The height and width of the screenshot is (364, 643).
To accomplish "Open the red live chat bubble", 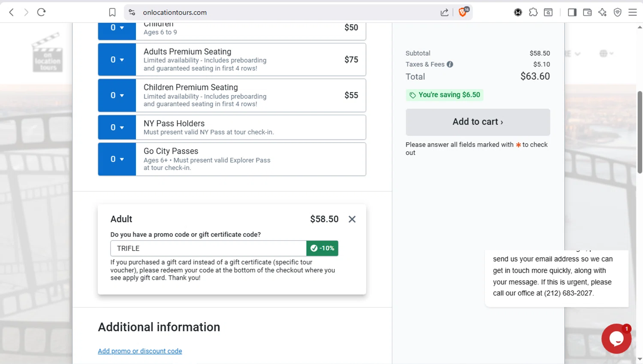I will [616, 338].
